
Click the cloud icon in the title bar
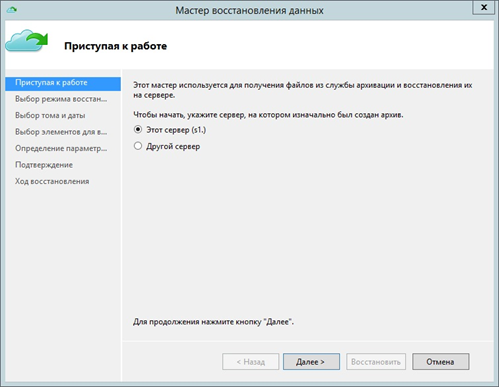12,10
